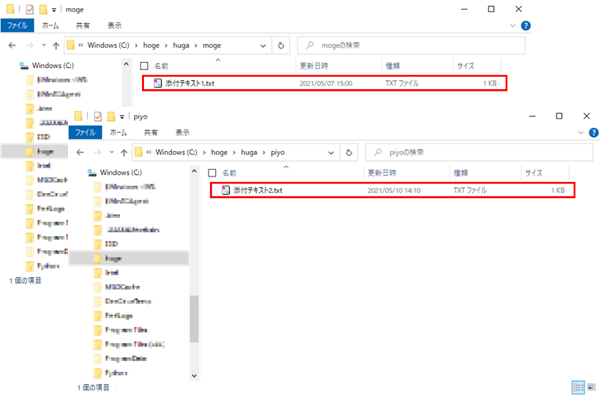Viewport: 601px width, 395px height.
Task: Open the 共有 tab in piyo window
Action: tap(151, 133)
